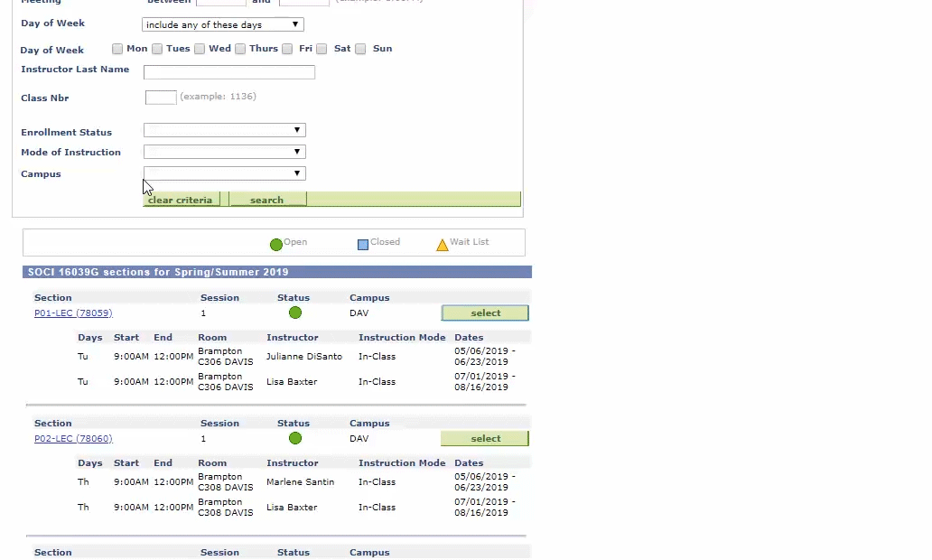The width and height of the screenshot is (932, 560).
Task: Focus the Instructor Last Name field
Action: pyautogui.click(x=229, y=72)
